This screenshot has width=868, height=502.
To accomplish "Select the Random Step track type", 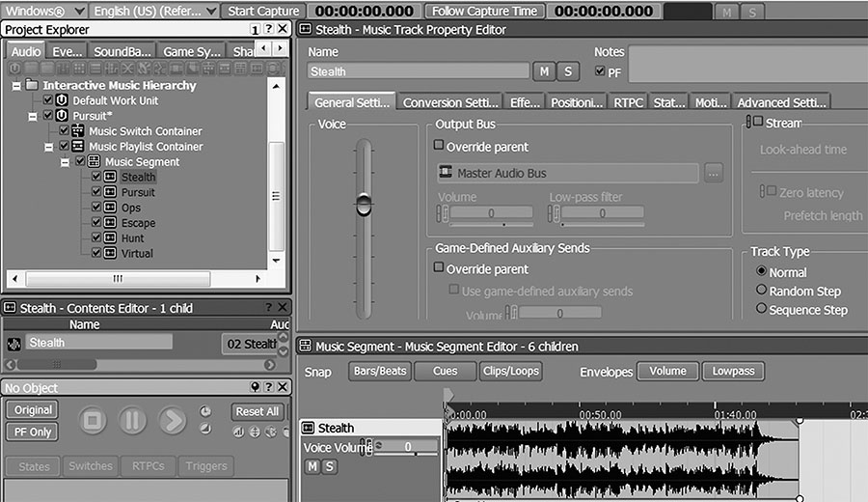I will 762,291.
